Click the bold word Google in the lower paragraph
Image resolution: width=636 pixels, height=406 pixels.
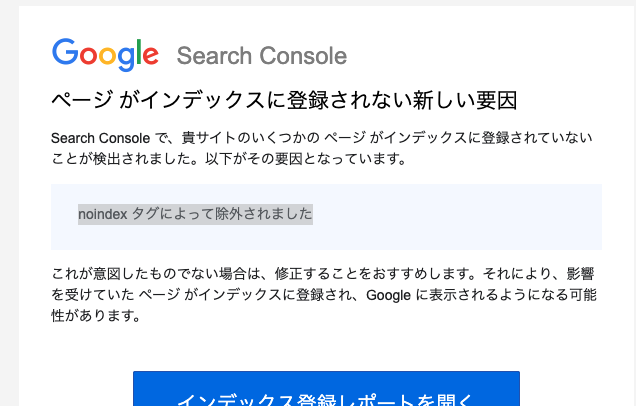[x=388, y=295]
